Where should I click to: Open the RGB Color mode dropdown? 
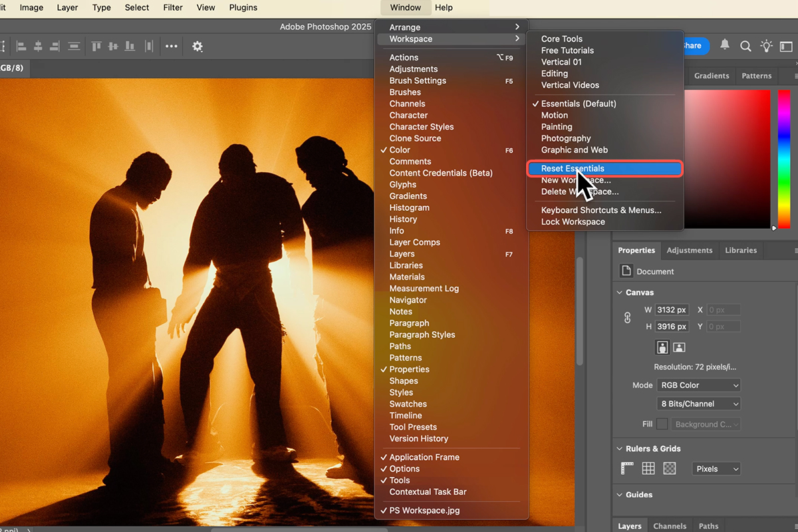click(x=699, y=385)
